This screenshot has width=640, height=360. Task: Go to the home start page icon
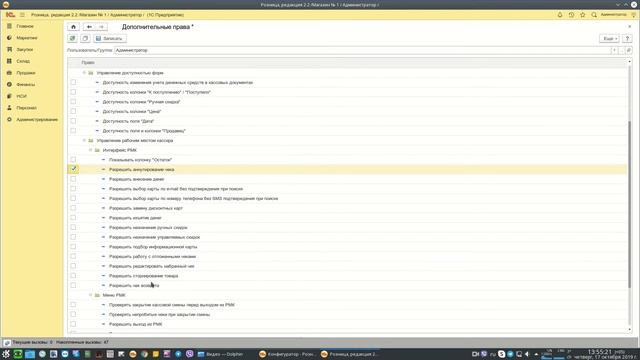73,27
